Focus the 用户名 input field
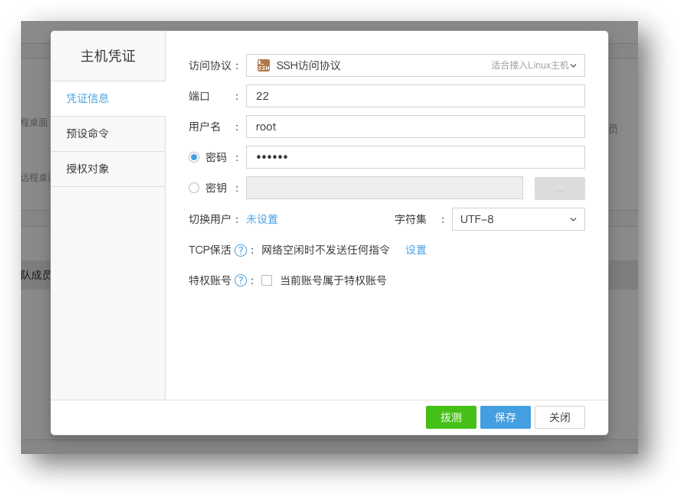 click(x=415, y=127)
